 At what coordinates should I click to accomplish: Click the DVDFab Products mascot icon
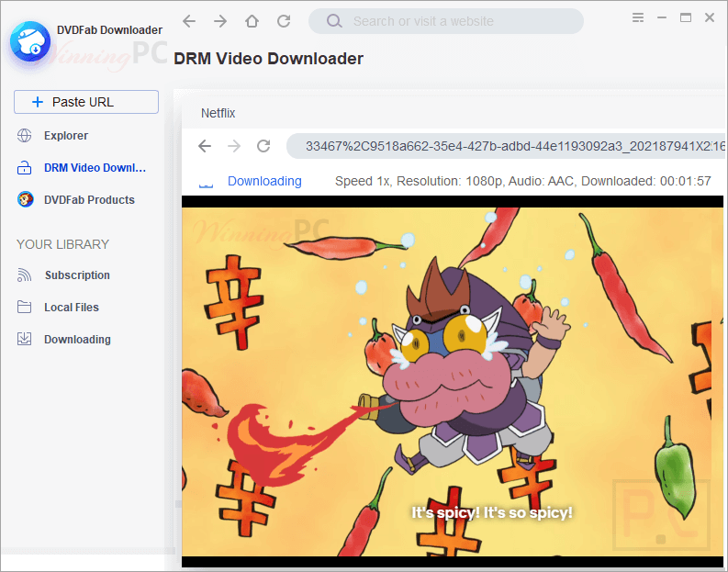click(25, 199)
